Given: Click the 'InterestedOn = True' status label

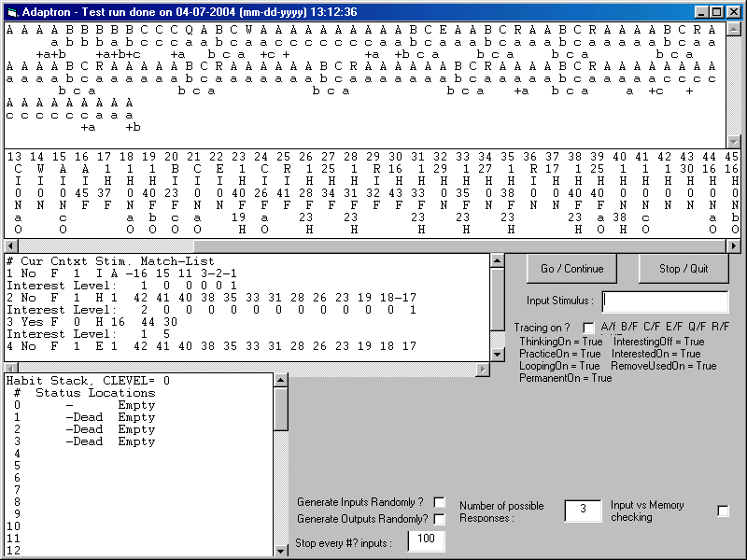Looking at the screenshot, I should tap(656, 354).
